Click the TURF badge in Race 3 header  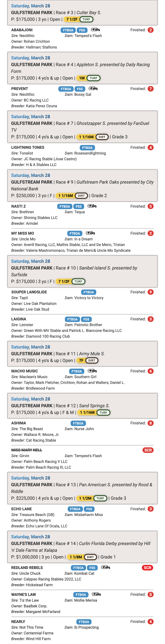(x=86, y=19)
